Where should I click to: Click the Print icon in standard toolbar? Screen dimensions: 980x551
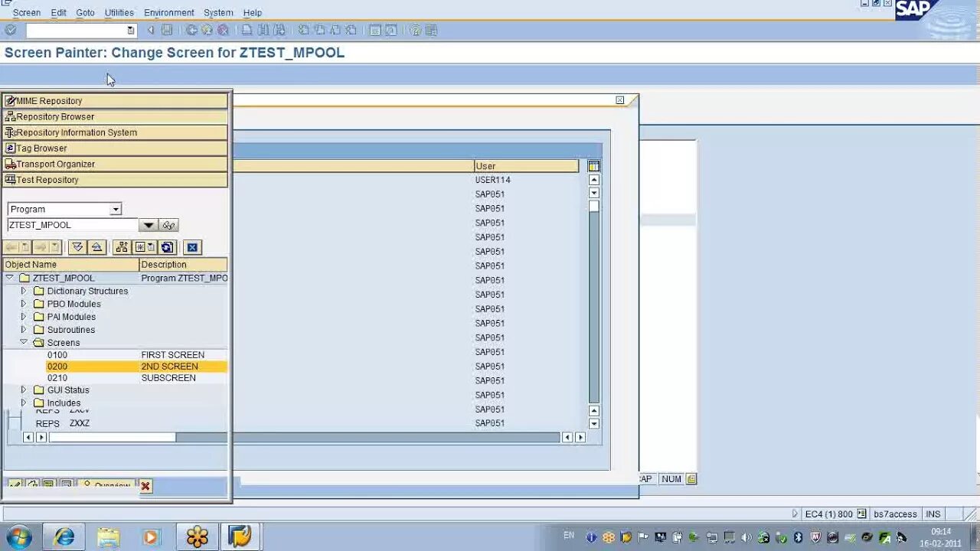pos(247,30)
